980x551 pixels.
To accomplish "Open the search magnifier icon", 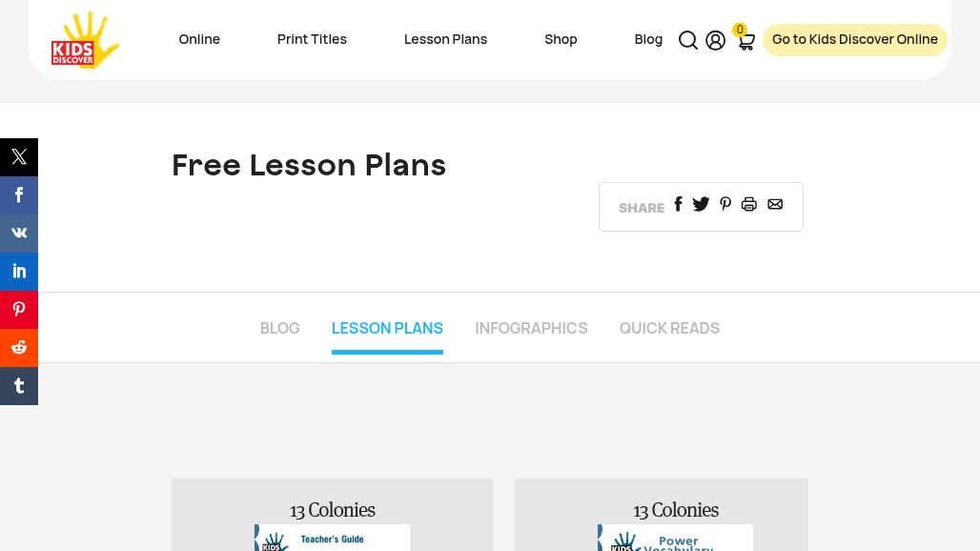I will [687, 40].
